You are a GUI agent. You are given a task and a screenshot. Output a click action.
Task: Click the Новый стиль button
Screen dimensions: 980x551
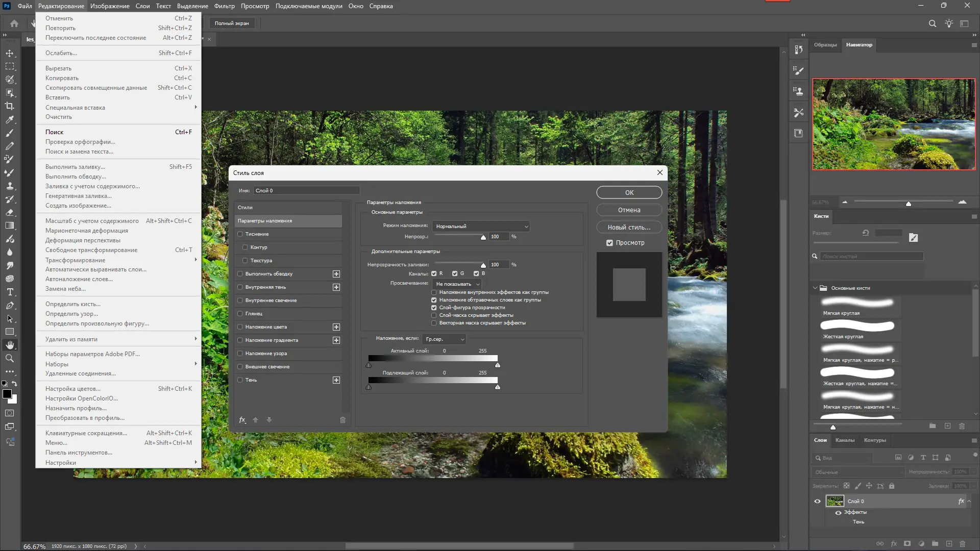click(x=629, y=227)
